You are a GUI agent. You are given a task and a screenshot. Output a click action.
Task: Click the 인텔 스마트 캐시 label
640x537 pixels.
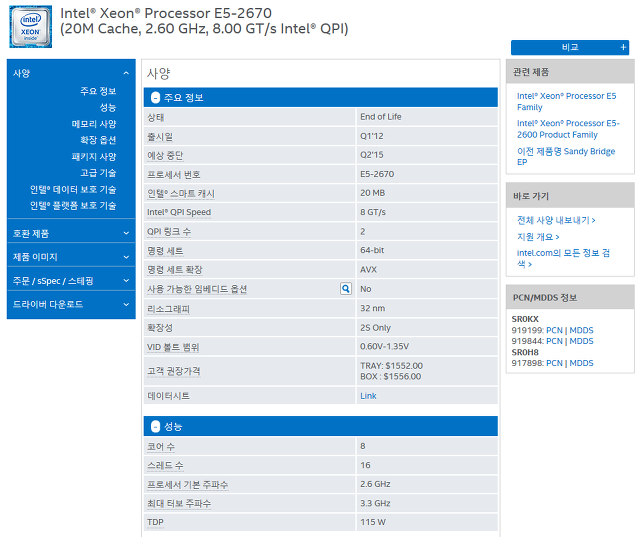(181, 193)
